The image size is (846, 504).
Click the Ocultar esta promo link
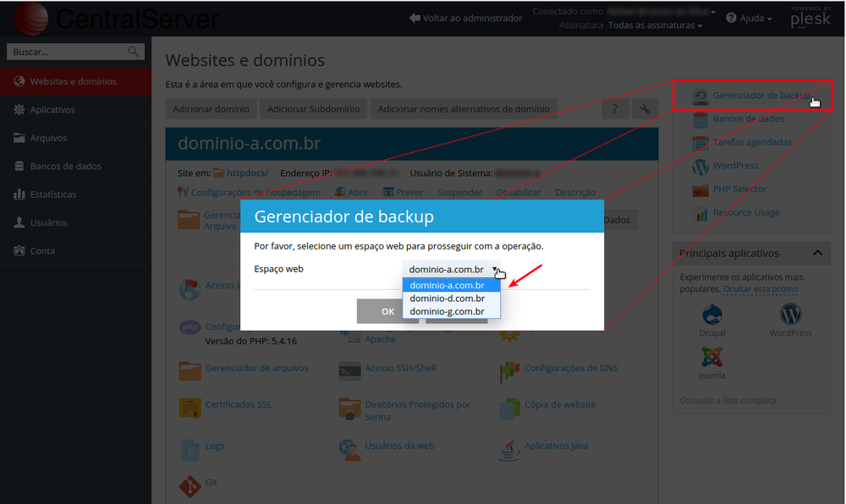pyautogui.click(x=761, y=289)
